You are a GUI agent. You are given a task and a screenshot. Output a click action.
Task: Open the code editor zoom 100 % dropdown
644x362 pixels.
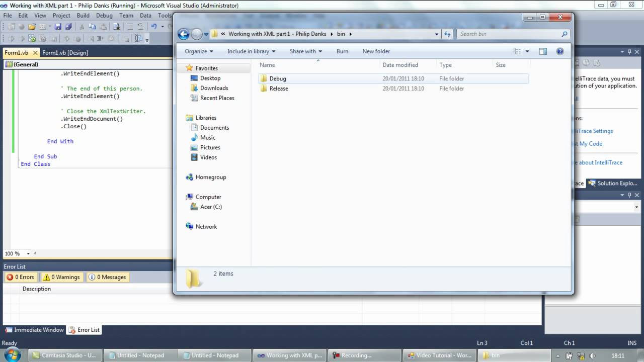[28, 254]
